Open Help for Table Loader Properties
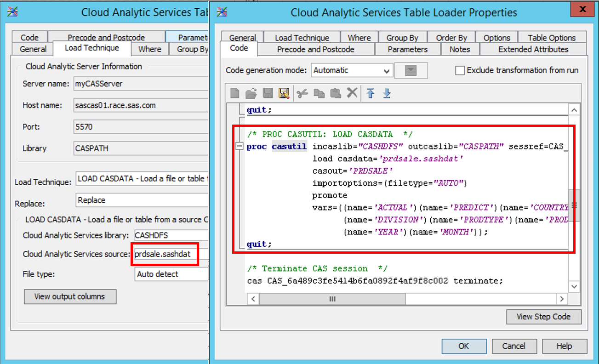Screen dimensions: 599x364 565,346
